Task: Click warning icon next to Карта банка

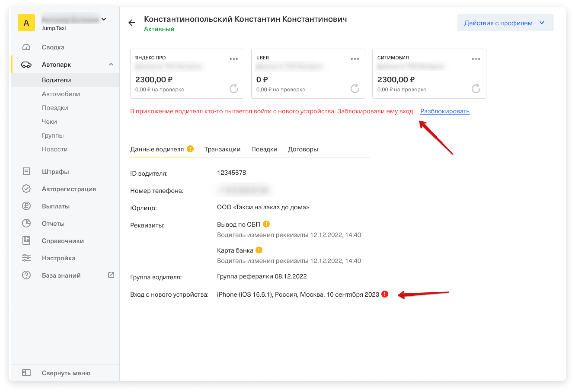Action: pyautogui.click(x=259, y=250)
